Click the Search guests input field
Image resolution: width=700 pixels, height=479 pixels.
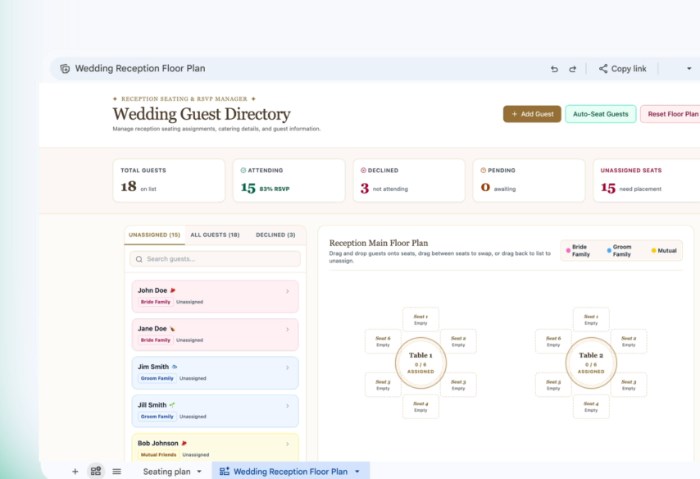(215, 259)
